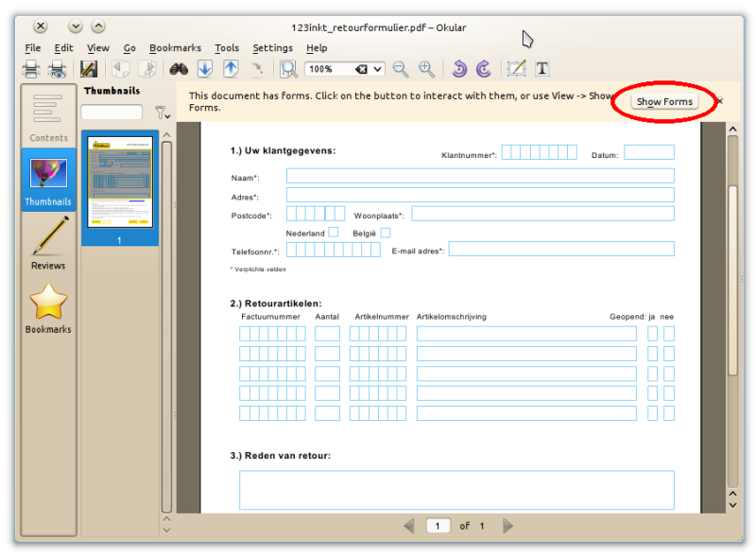Expand the window menu arrow in title bar
Image resolution: width=756 pixels, height=557 pixels.
click(76, 26)
